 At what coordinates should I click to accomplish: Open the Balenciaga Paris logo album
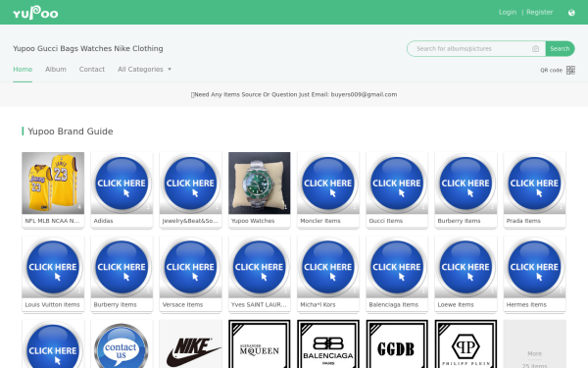point(328,344)
